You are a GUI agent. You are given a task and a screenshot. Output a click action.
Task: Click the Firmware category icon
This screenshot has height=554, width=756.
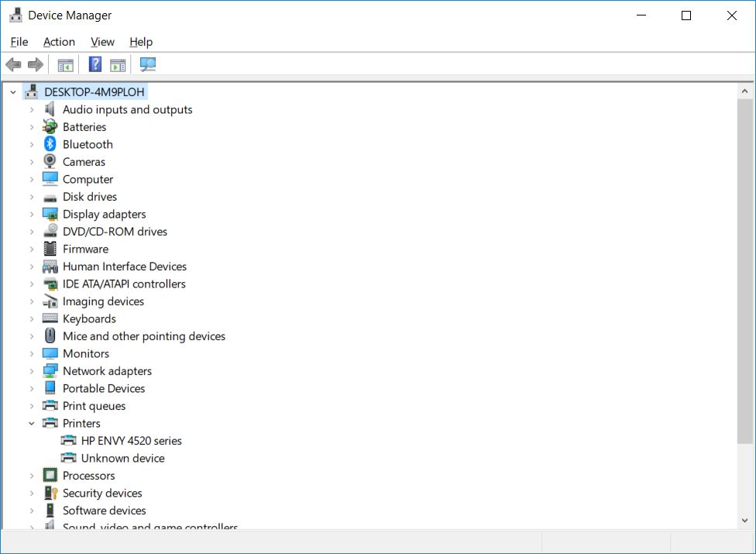[x=50, y=249]
